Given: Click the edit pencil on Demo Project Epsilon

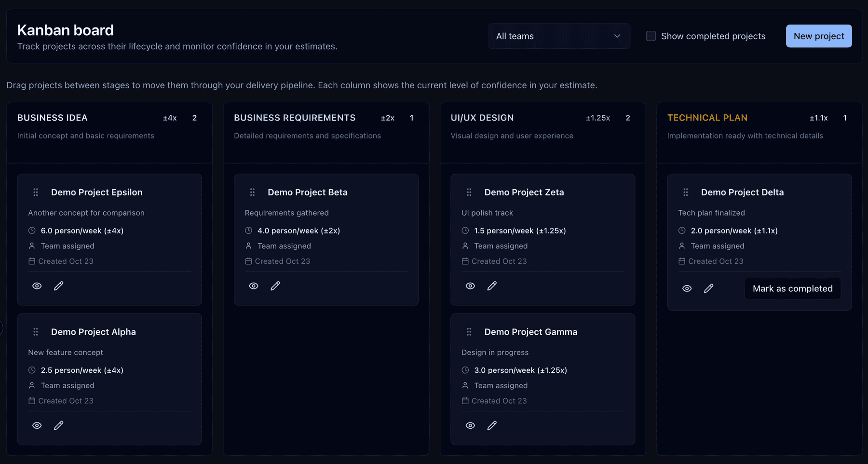Looking at the screenshot, I should point(58,286).
